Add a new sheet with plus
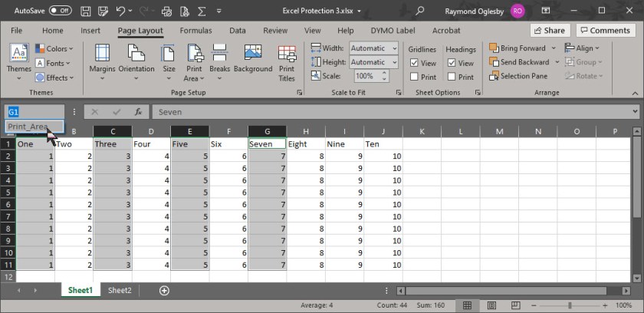The image size is (644, 313). (x=164, y=291)
